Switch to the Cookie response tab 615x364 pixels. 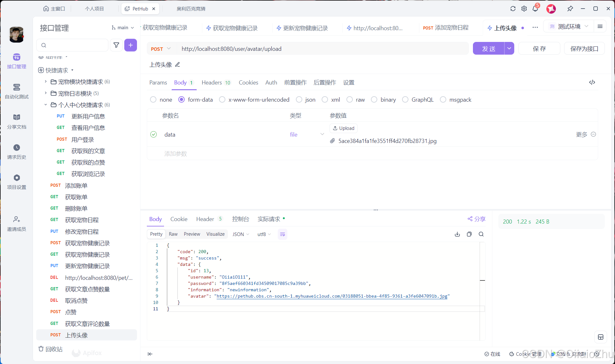pos(179,219)
